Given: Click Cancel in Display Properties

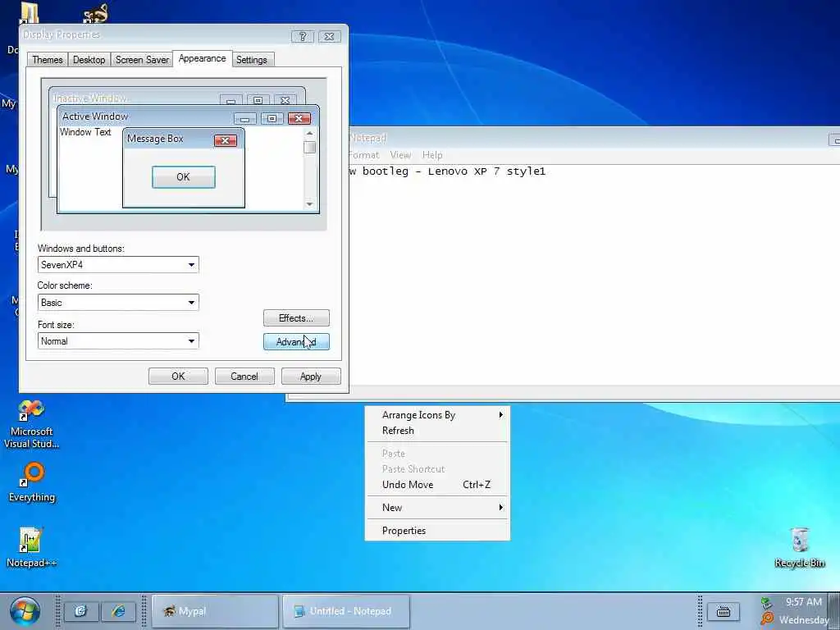Looking at the screenshot, I should (x=244, y=376).
